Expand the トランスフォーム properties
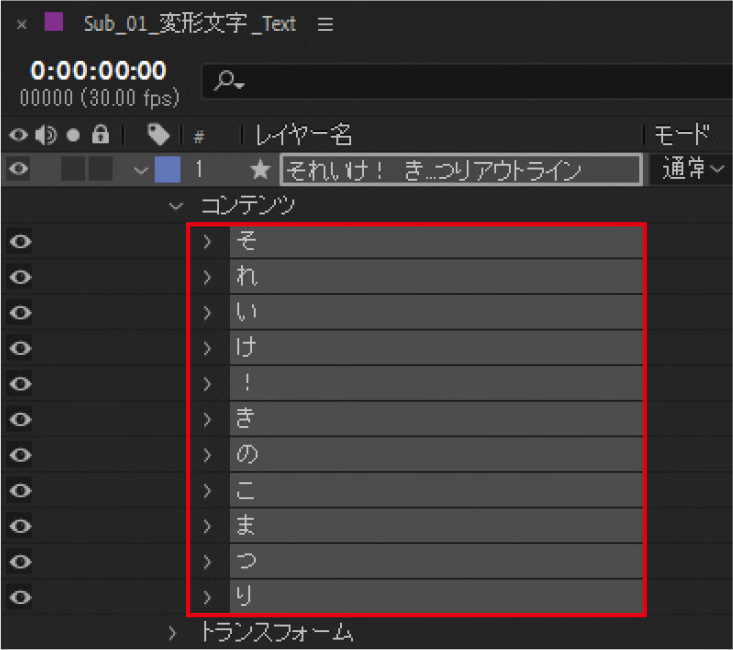Viewport: 733px width, 650px height. pyautogui.click(x=173, y=633)
